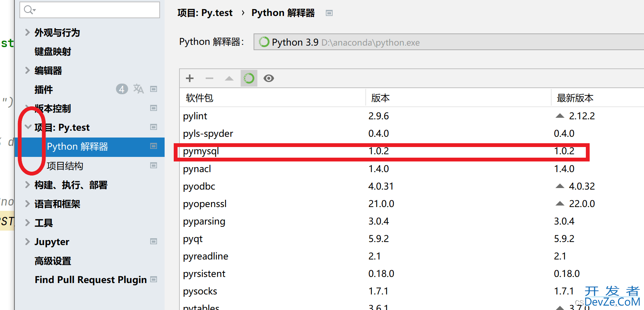Viewport: 644px width, 310px height.
Task: Select the pymysql package row
Action: tap(412, 151)
